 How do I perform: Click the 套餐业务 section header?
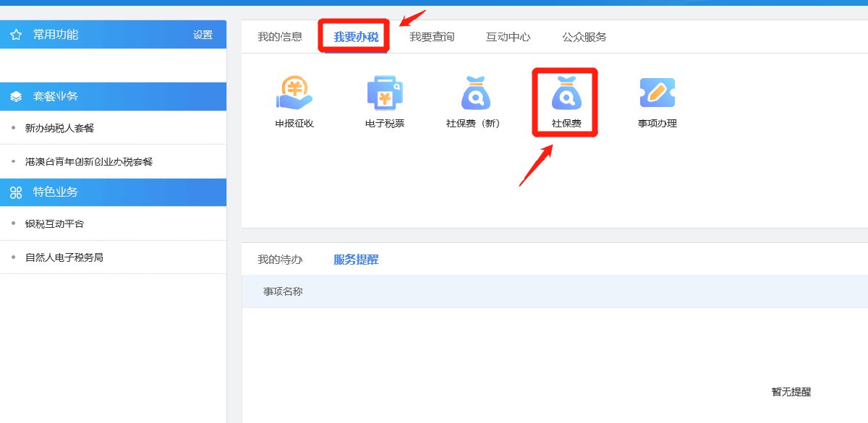pos(113,96)
